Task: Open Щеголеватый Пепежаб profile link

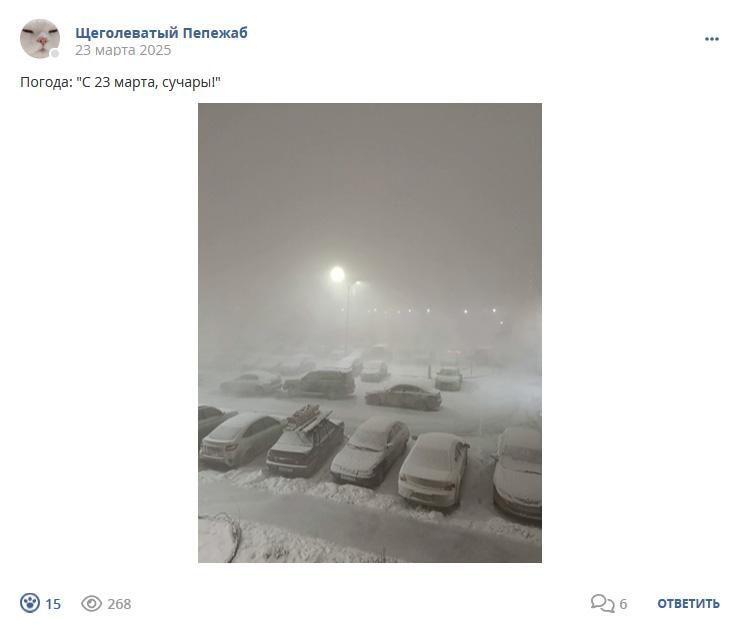Action: (x=161, y=33)
